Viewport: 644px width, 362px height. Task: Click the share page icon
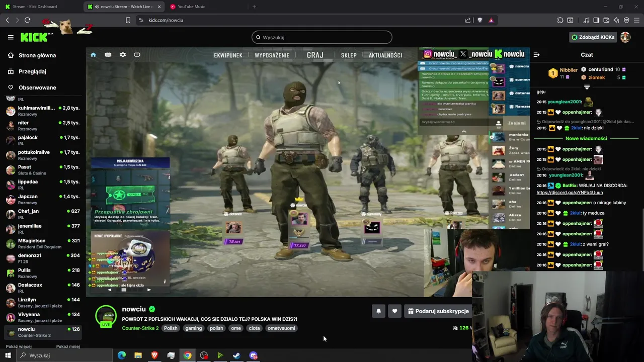[x=468, y=20]
